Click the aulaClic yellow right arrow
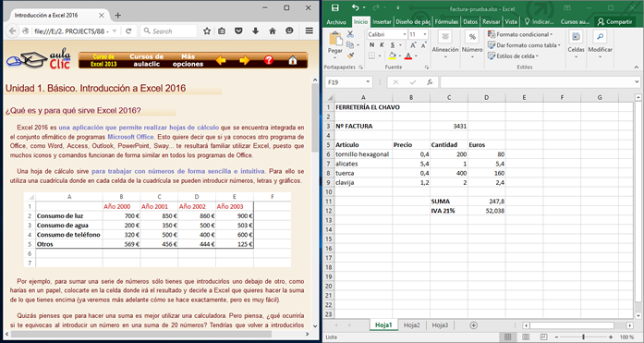This screenshot has height=343, width=644. 245,60
